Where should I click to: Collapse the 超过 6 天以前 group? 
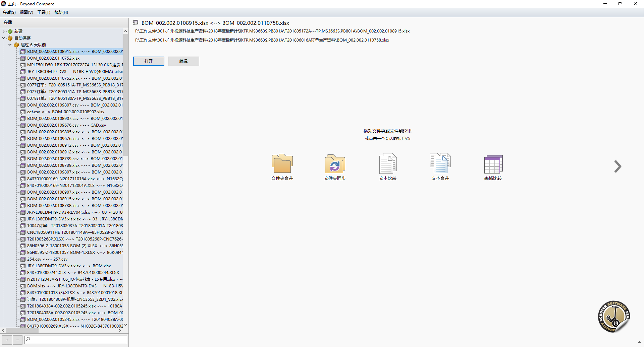pos(10,45)
